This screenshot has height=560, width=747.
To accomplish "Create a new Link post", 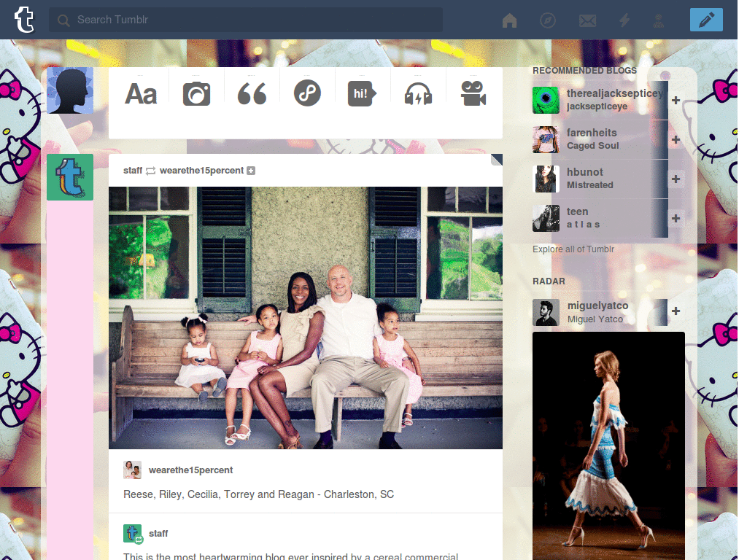I will pyautogui.click(x=307, y=93).
